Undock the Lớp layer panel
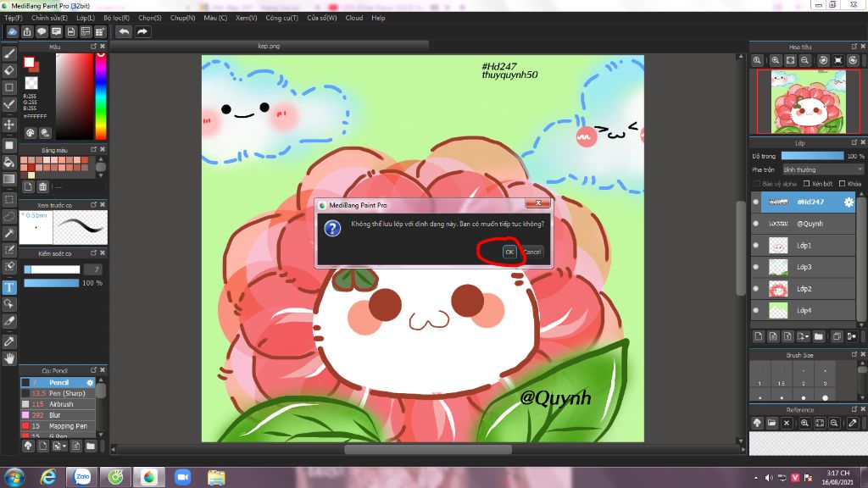Screen dimensions: 868x488 coord(854,142)
